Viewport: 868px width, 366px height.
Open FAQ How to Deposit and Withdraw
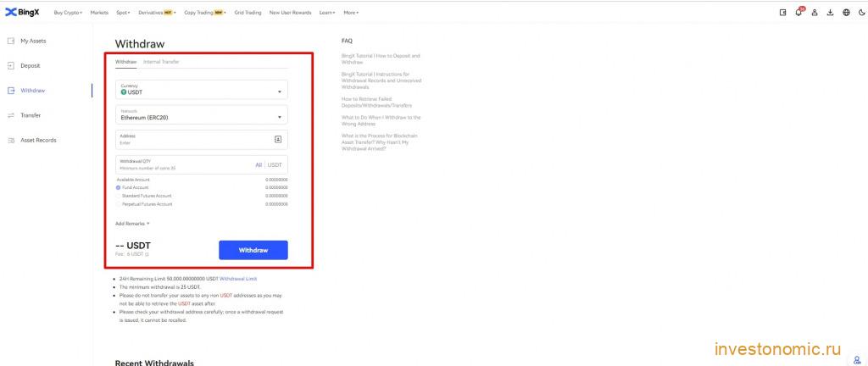pos(381,59)
